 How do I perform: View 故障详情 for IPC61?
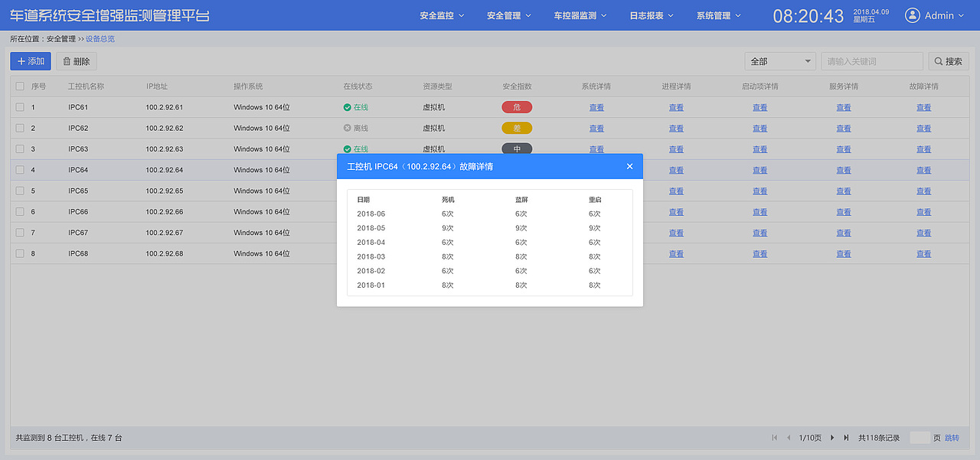923,107
